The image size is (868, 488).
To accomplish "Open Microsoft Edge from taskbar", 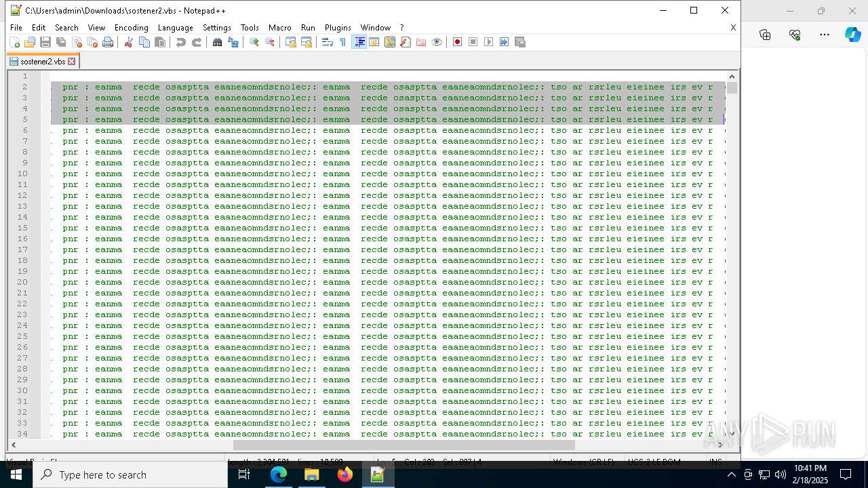I will coord(279,474).
